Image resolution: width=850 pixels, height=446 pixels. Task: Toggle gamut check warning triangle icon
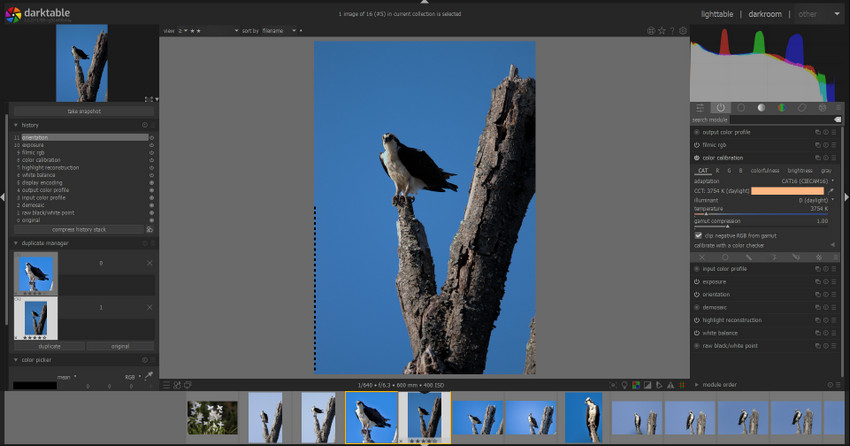click(x=671, y=385)
